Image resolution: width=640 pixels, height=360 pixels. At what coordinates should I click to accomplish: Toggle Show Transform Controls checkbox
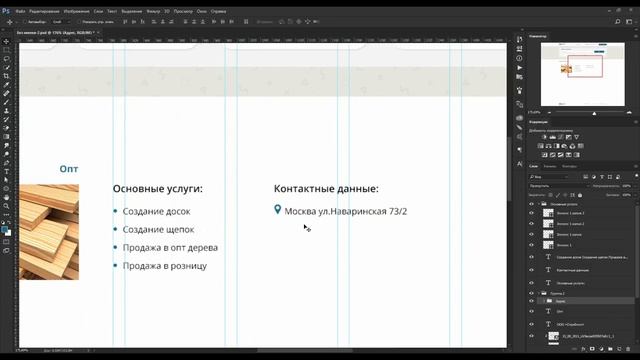[79, 22]
